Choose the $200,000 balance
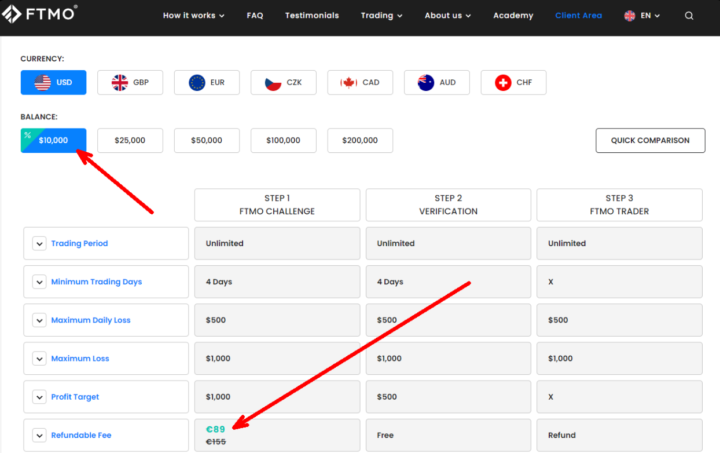Viewport: 720px width, 453px height. [360, 140]
